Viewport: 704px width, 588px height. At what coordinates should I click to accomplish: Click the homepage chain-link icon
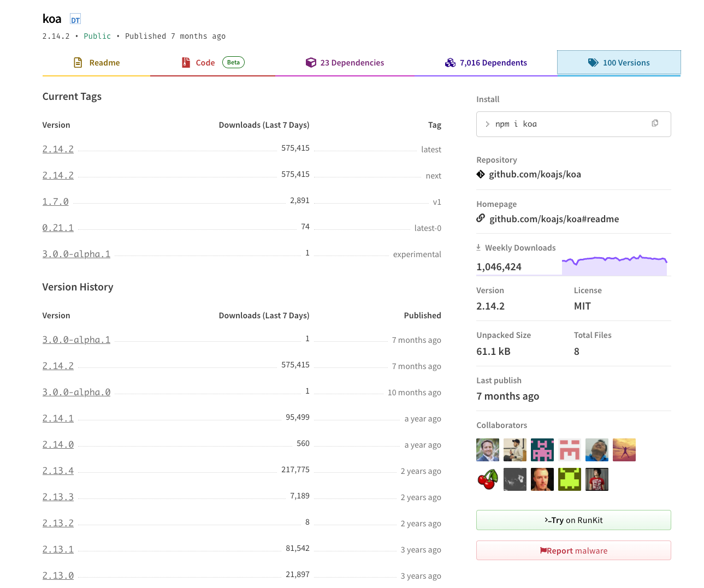tap(481, 218)
